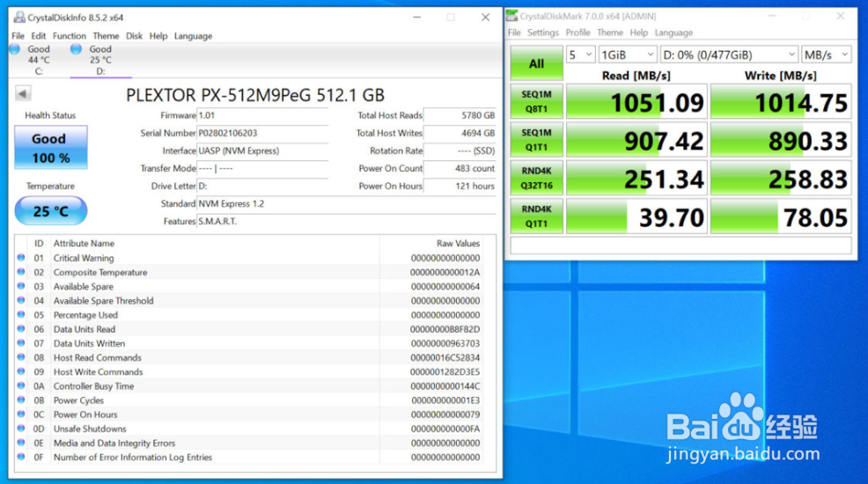Image resolution: width=868 pixels, height=484 pixels.
Task: Click the Power On Hours row status dot
Action: (21, 414)
